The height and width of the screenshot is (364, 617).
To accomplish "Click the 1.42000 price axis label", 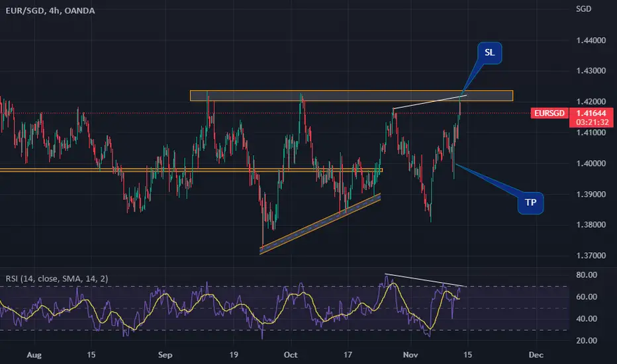I will pyautogui.click(x=591, y=101).
